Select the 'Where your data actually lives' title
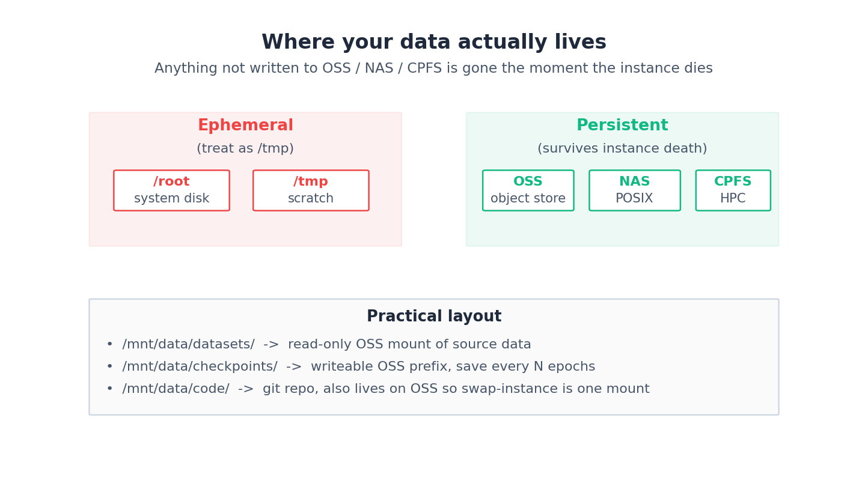The image size is (868, 492). 434,43
